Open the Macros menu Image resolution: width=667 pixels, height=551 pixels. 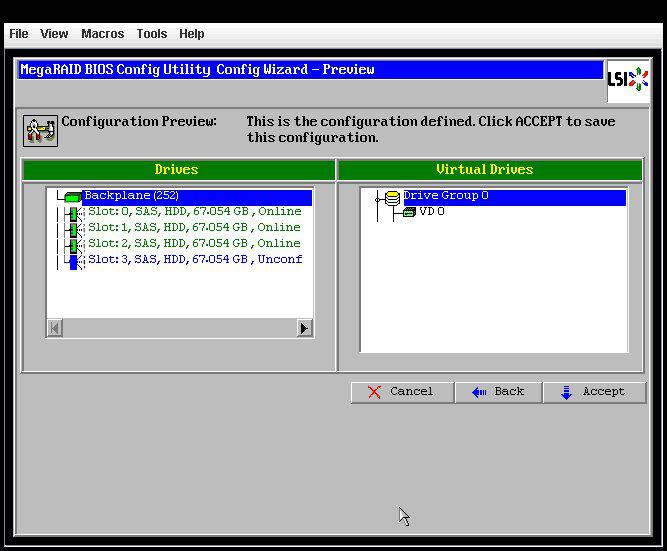(102, 34)
